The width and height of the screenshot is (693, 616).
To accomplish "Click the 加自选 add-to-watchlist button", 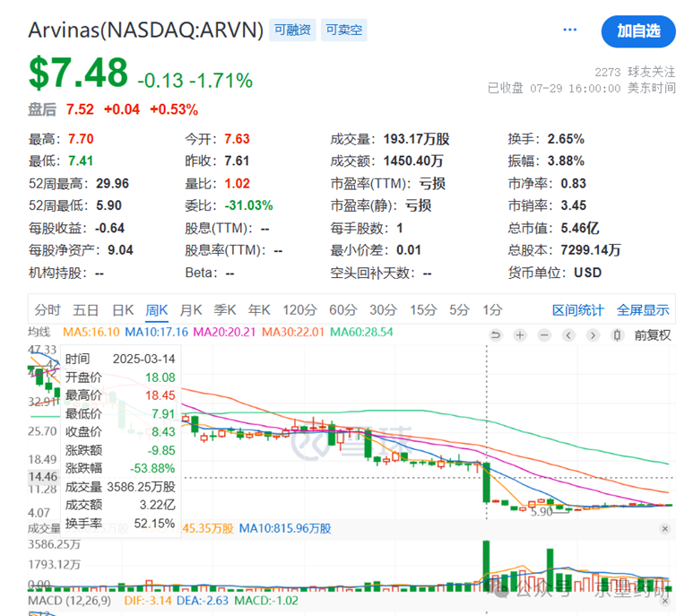I will [638, 31].
